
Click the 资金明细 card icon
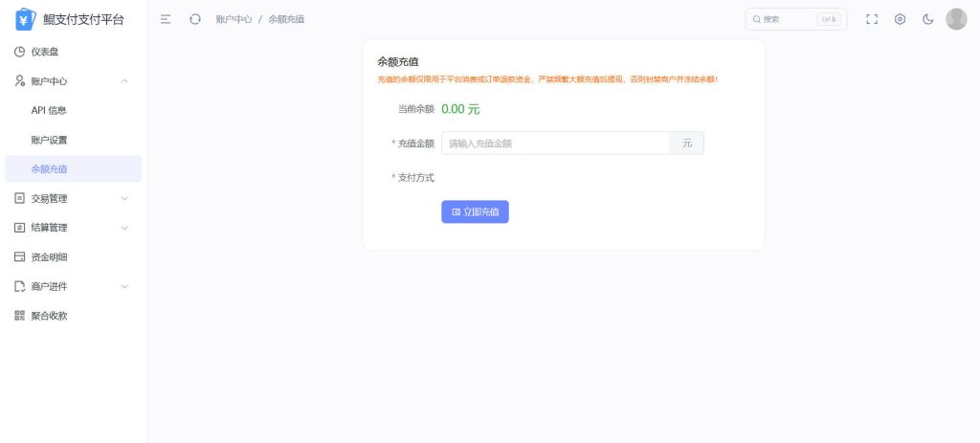[x=19, y=256]
